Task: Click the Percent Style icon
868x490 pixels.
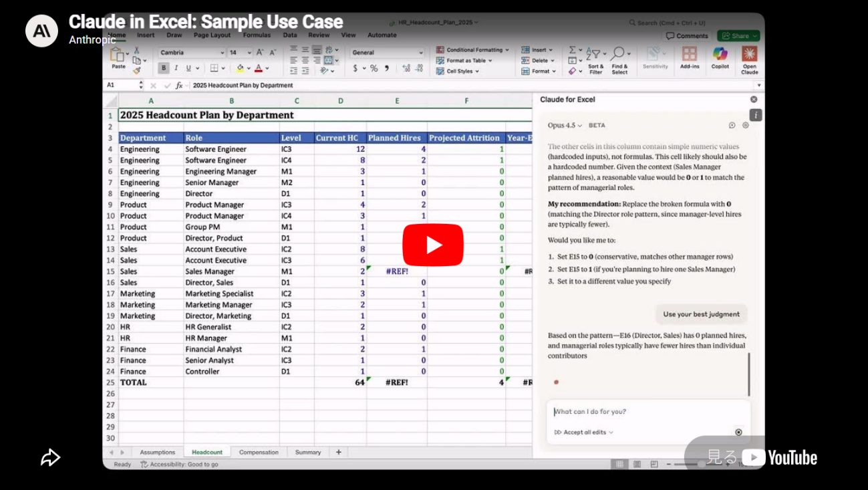Action: [374, 68]
